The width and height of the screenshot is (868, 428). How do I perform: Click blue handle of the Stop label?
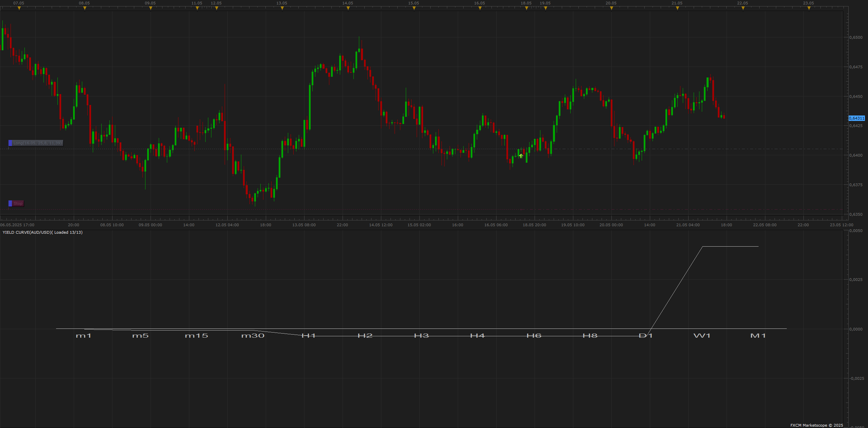point(10,203)
